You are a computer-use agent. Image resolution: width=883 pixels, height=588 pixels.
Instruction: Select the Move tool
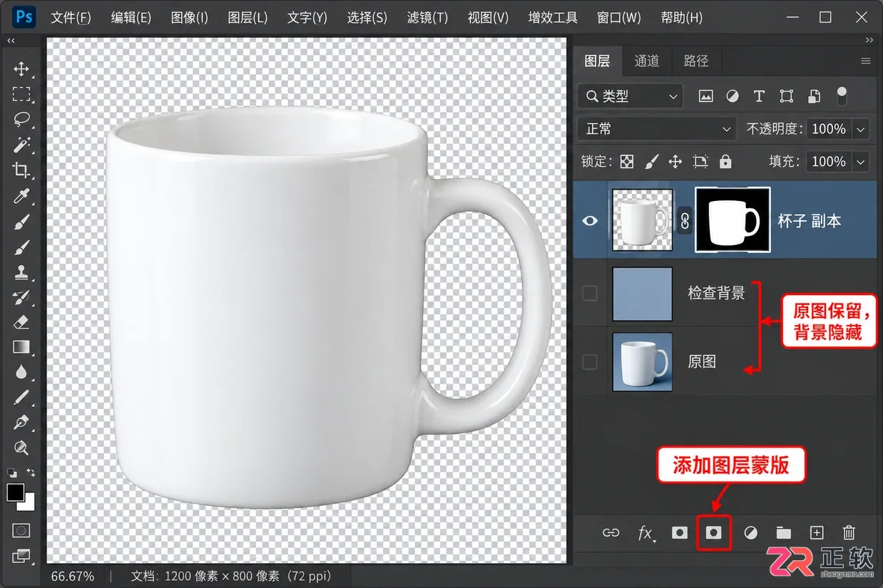coord(21,69)
